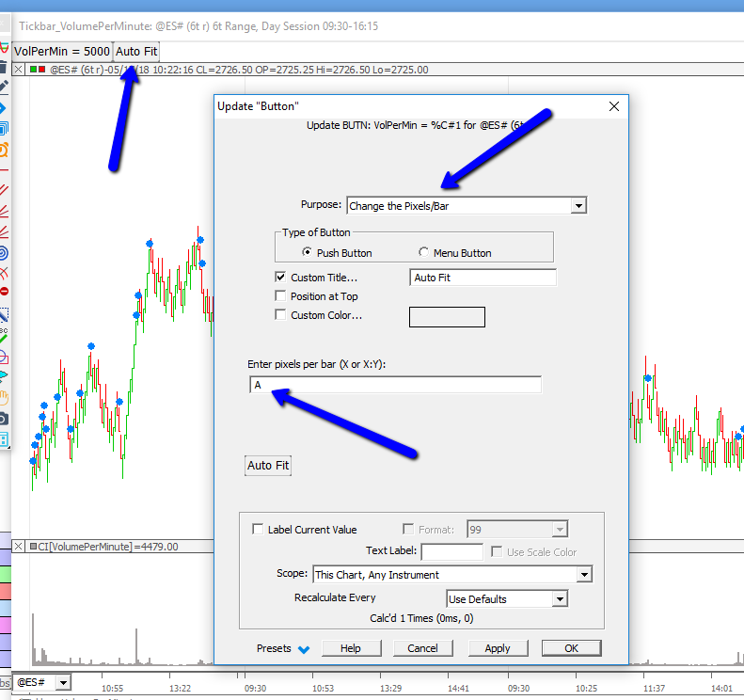The height and width of the screenshot is (700, 744).
Task: Open the Presets menu
Action: 283,648
